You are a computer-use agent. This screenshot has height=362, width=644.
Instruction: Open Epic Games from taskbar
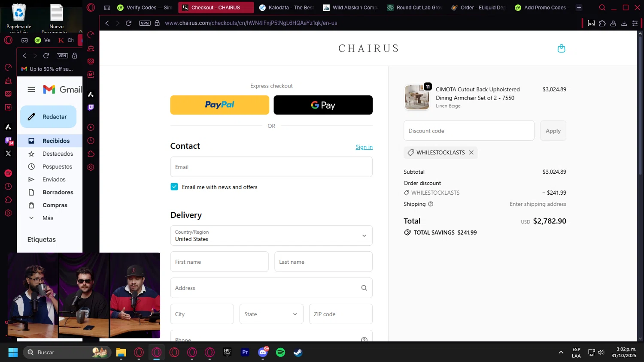(228, 353)
